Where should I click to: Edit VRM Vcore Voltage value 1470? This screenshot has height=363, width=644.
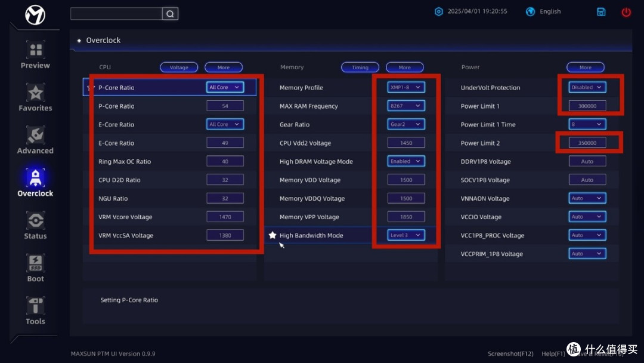click(225, 217)
